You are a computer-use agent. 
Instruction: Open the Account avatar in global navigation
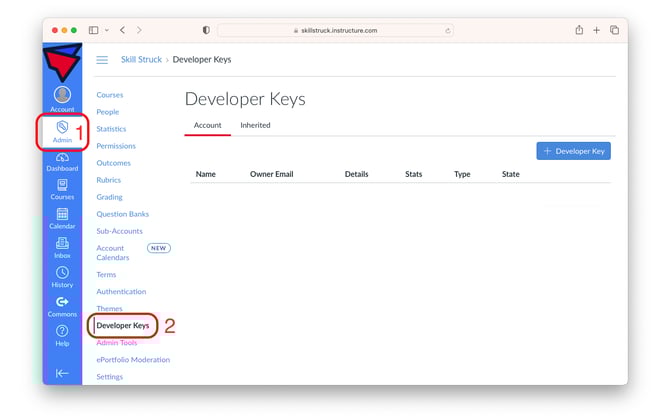[62, 95]
